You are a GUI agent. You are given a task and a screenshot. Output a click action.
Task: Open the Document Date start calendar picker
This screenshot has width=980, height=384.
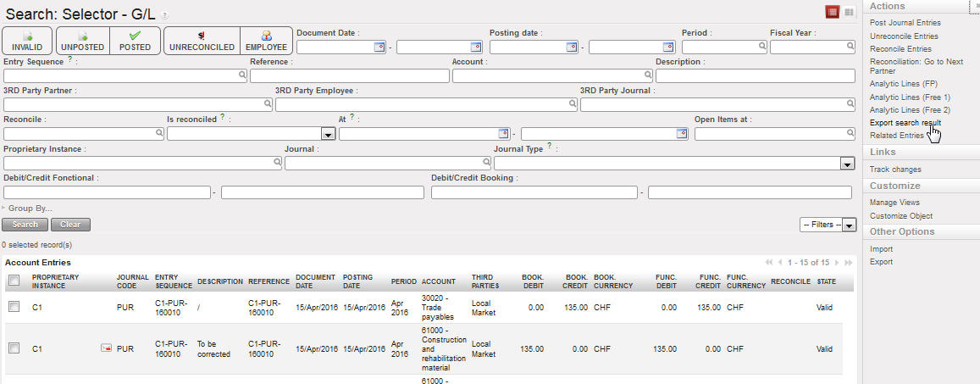tap(379, 47)
